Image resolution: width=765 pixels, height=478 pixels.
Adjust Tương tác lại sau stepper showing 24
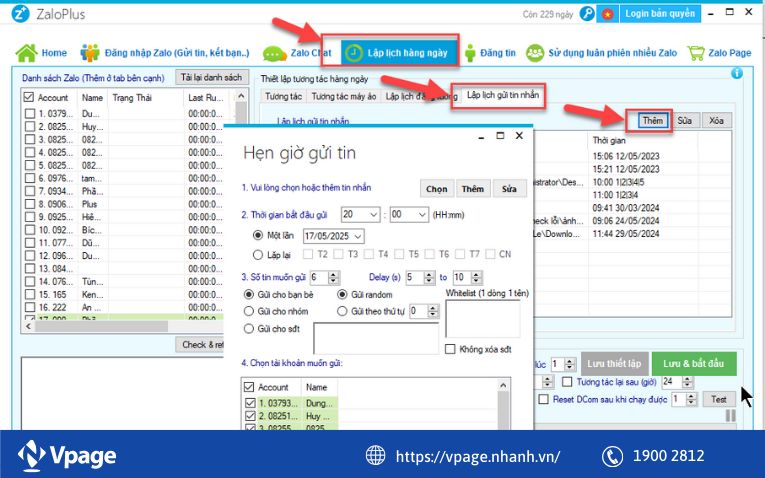pos(687,382)
